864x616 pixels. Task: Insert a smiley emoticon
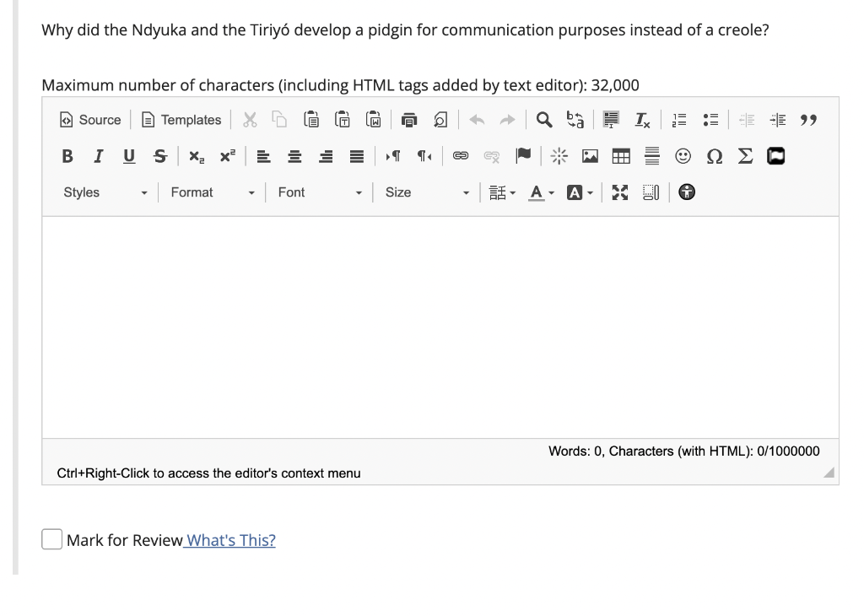(683, 156)
